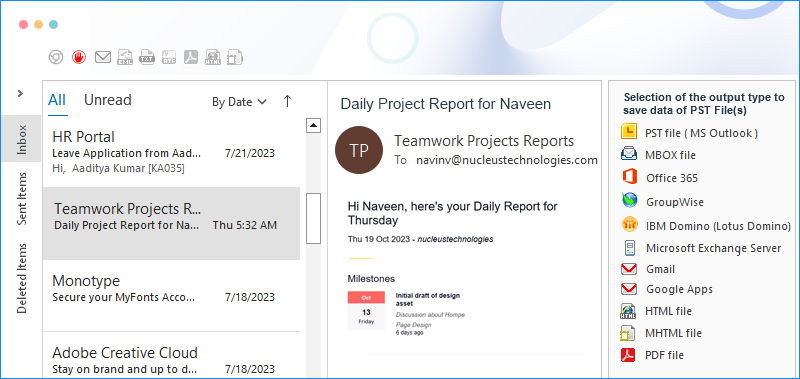Click the Office 365 label
Viewport: 800px width, 379px height.
coord(671,178)
